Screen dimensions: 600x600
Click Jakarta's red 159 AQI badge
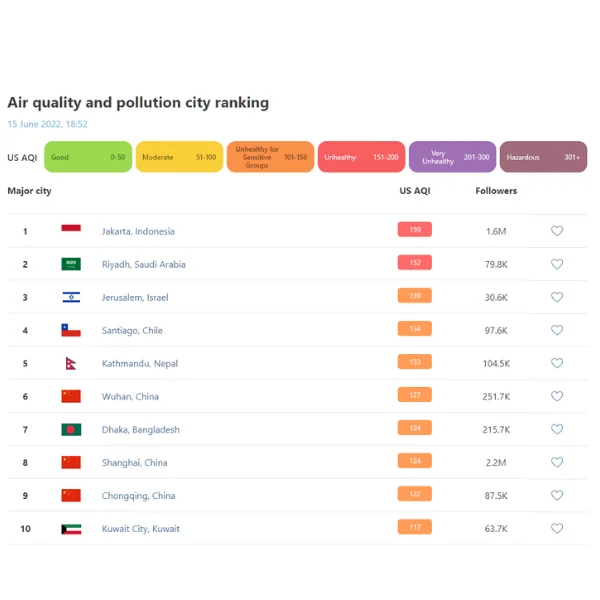tap(415, 230)
